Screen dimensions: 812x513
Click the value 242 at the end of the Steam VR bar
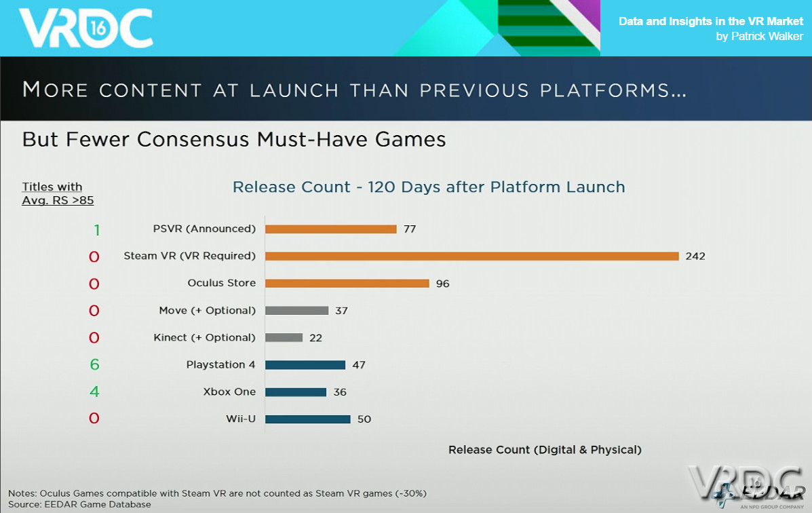(695, 256)
